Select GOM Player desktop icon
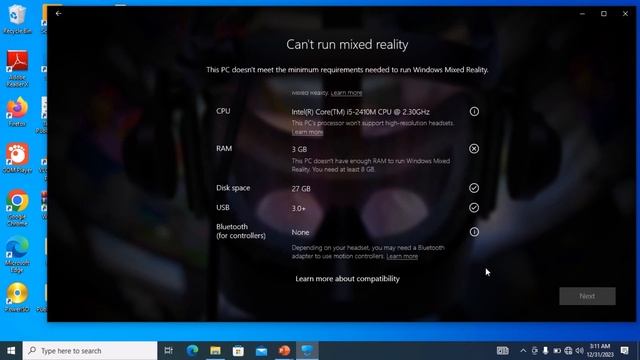The height and width of the screenshot is (360, 640). (x=17, y=158)
